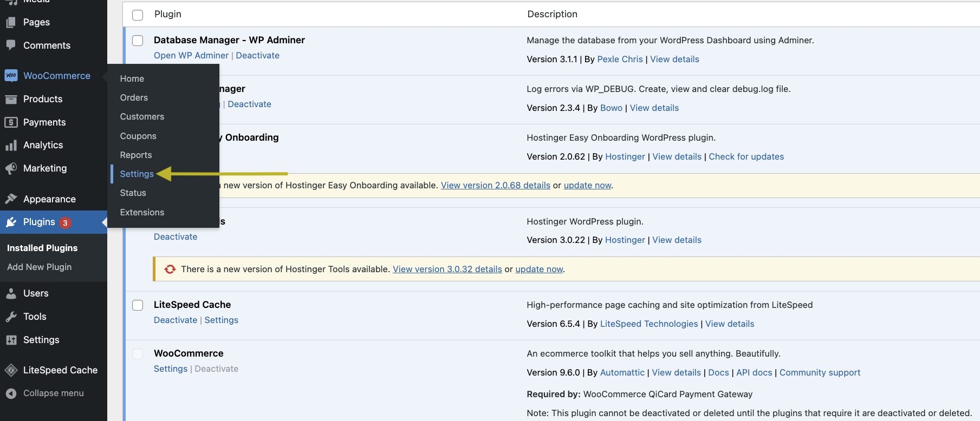Click the WooCommerce logo icon
Image resolution: width=980 pixels, height=421 pixels.
point(11,76)
